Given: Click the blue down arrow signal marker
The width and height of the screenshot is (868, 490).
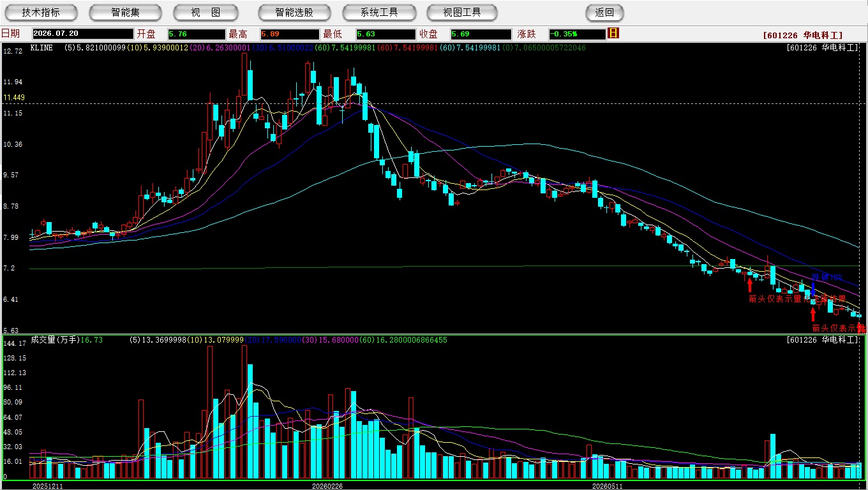Looking at the screenshot, I should point(812,288).
